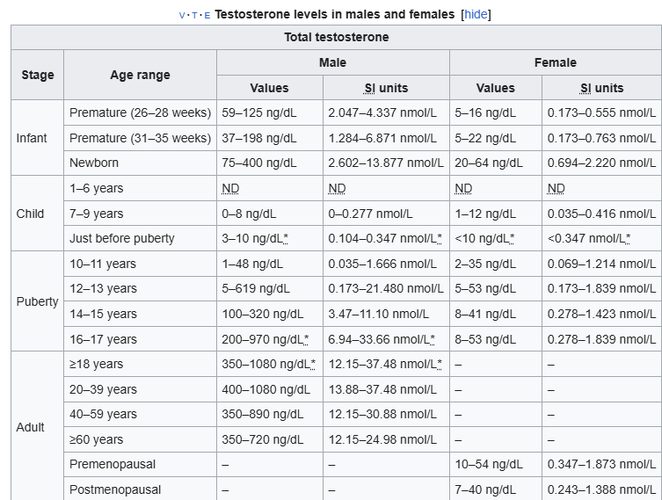The width and height of the screenshot is (662, 500).
Task: Click the "e" edit template link
Action: pos(207,15)
